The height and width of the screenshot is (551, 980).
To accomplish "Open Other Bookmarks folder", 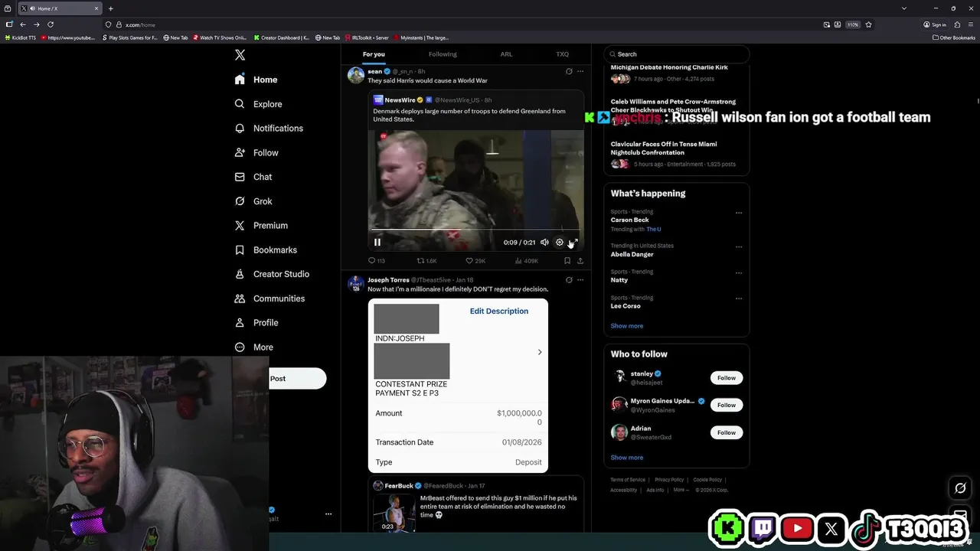I will coord(954,37).
